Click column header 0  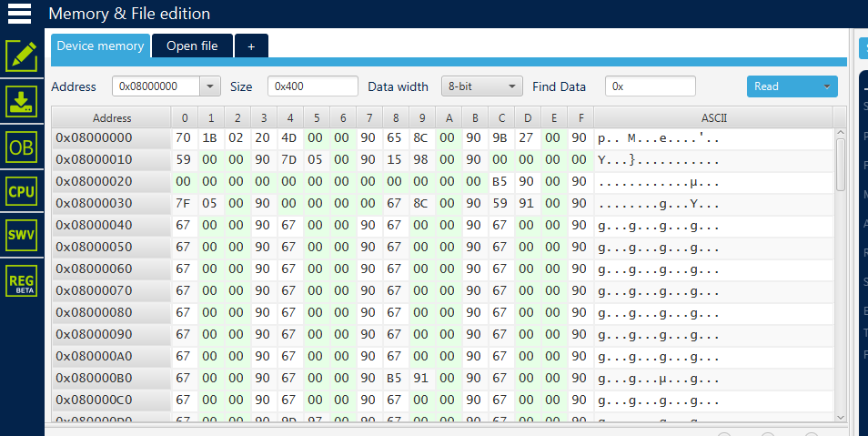click(185, 118)
